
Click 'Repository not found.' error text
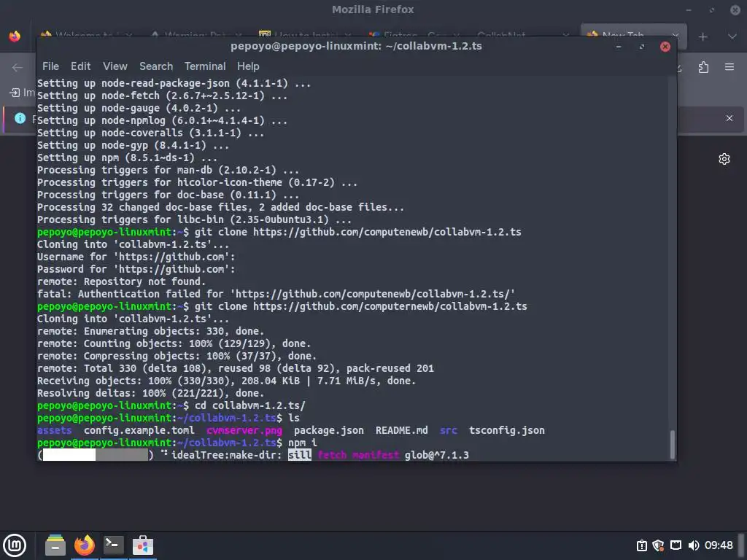pos(145,281)
